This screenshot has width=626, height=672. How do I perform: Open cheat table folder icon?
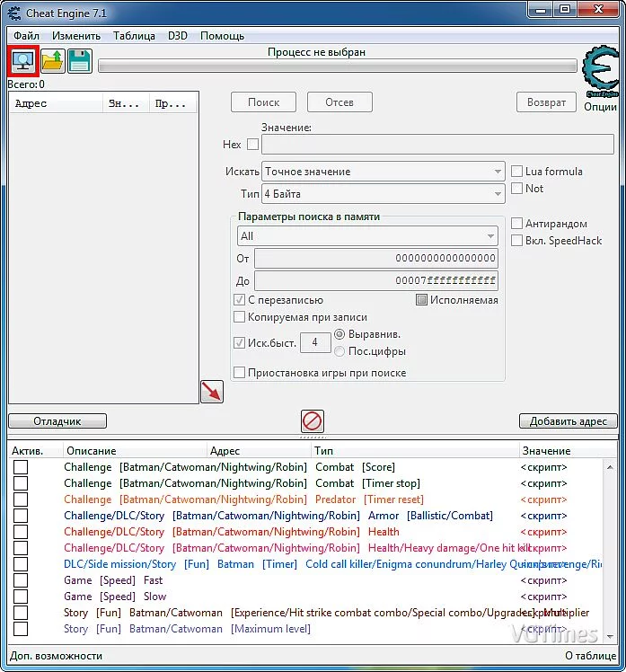point(53,61)
